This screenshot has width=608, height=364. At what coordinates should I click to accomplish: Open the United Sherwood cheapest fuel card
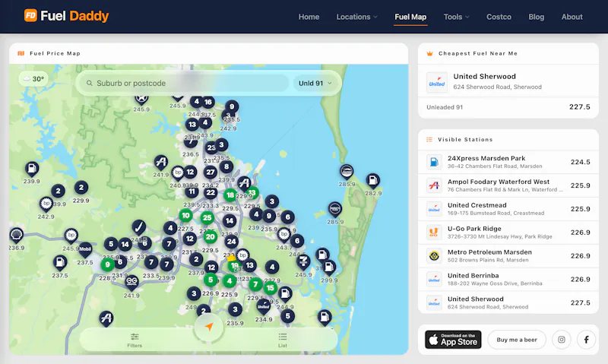[x=508, y=81]
